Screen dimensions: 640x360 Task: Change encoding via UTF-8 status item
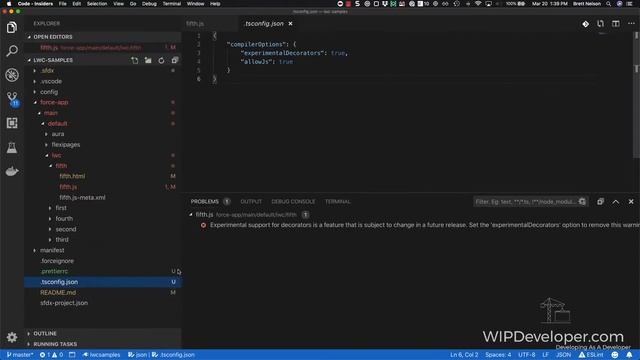(527, 355)
